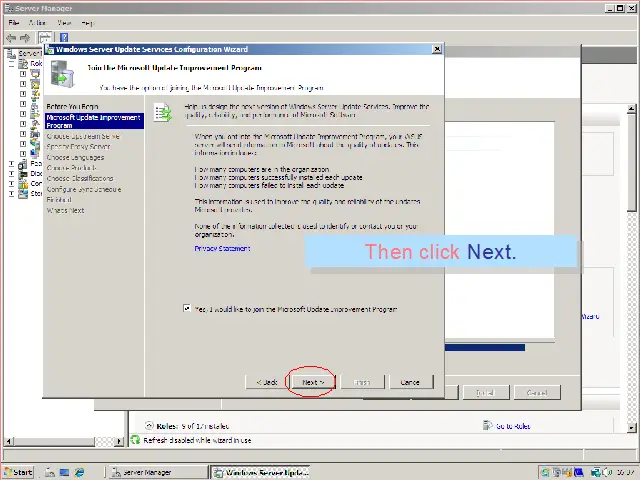The width and height of the screenshot is (640, 480).
Task: Select the Storage node icon in tree
Action: (23, 193)
